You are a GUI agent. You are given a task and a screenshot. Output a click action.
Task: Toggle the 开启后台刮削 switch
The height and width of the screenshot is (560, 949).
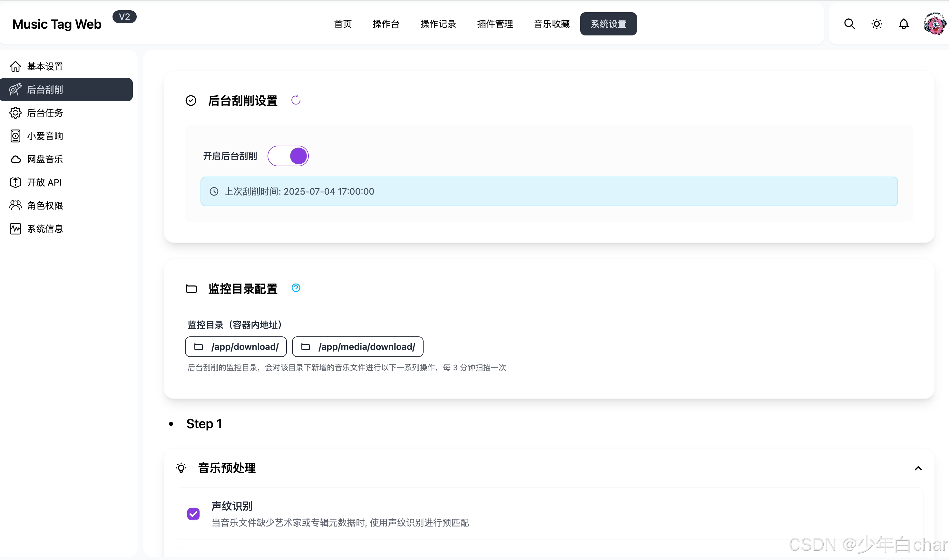pyautogui.click(x=288, y=156)
